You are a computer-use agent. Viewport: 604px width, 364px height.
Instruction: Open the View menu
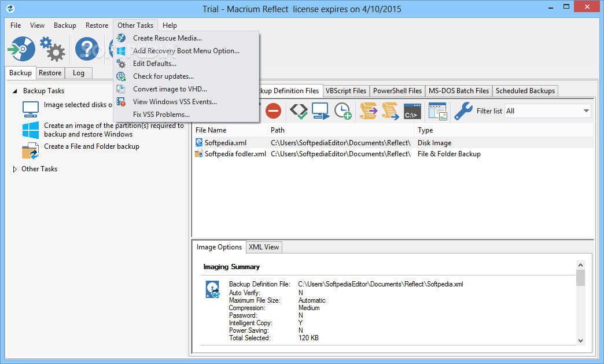37,25
